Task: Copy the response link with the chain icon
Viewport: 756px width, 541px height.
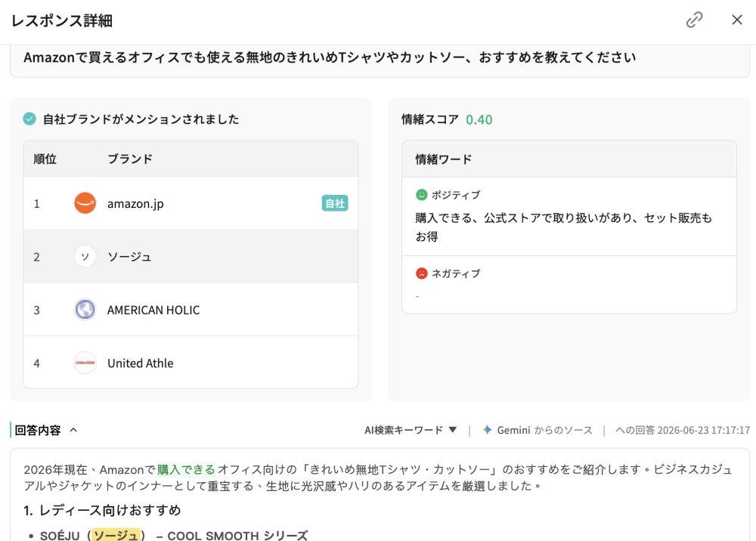Action: (694, 20)
